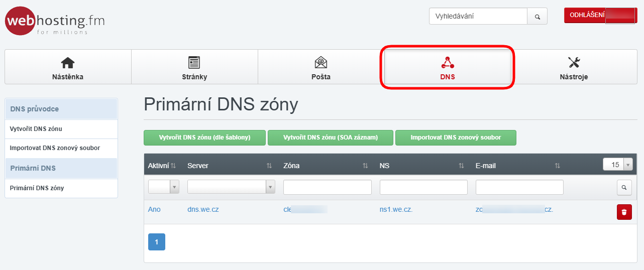Screen dimensions: 644x270
Task: Sort table by Server column arrows
Action: (x=269, y=166)
